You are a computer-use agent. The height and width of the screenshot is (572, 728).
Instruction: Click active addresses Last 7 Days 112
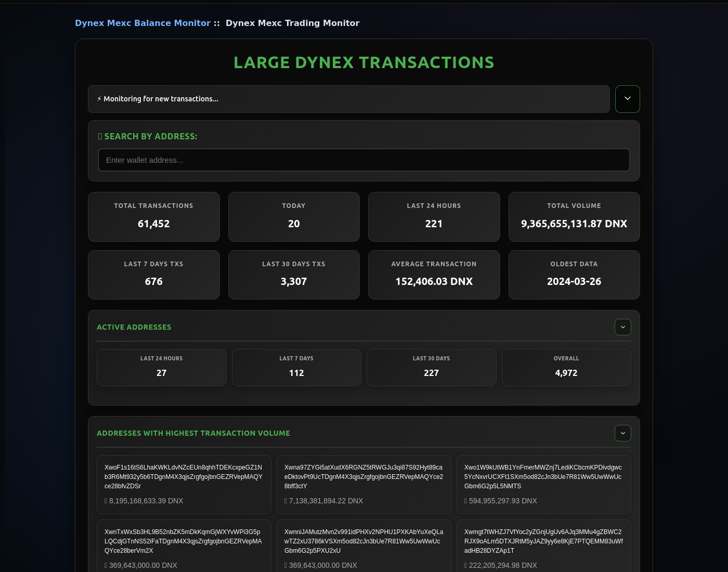tap(296, 368)
